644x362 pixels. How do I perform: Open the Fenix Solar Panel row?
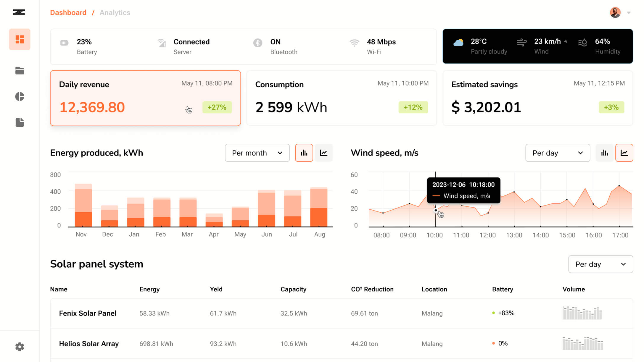tap(88, 313)
